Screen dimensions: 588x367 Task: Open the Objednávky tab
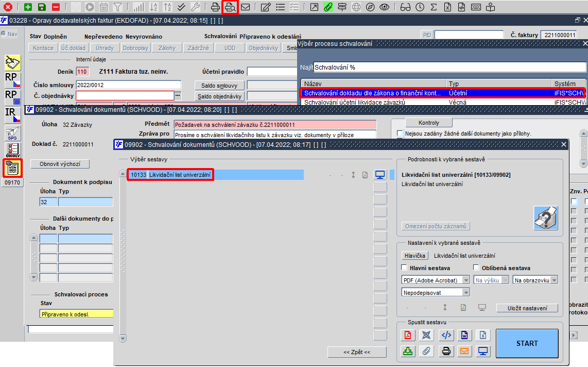pyautogui.click(x=263, y=48)
